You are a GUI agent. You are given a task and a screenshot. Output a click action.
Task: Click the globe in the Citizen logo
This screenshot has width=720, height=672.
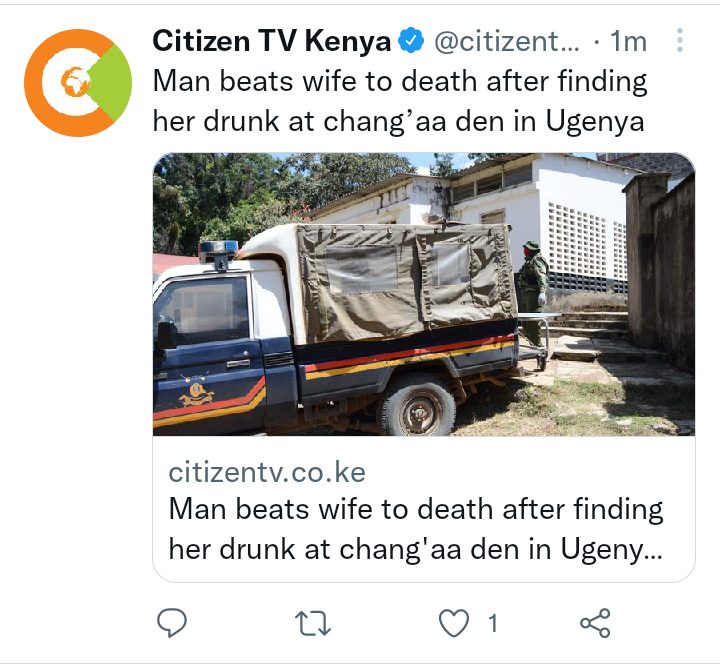pyautogui.click(x=75, y=82)
